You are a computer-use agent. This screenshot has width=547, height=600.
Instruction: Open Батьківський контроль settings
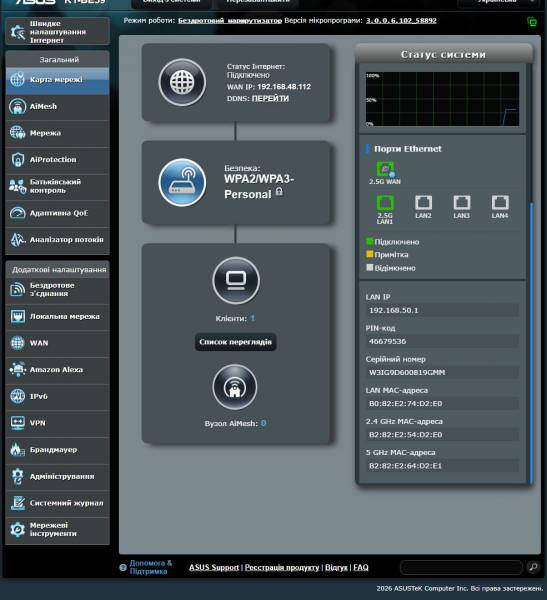(x=58, y=186)
